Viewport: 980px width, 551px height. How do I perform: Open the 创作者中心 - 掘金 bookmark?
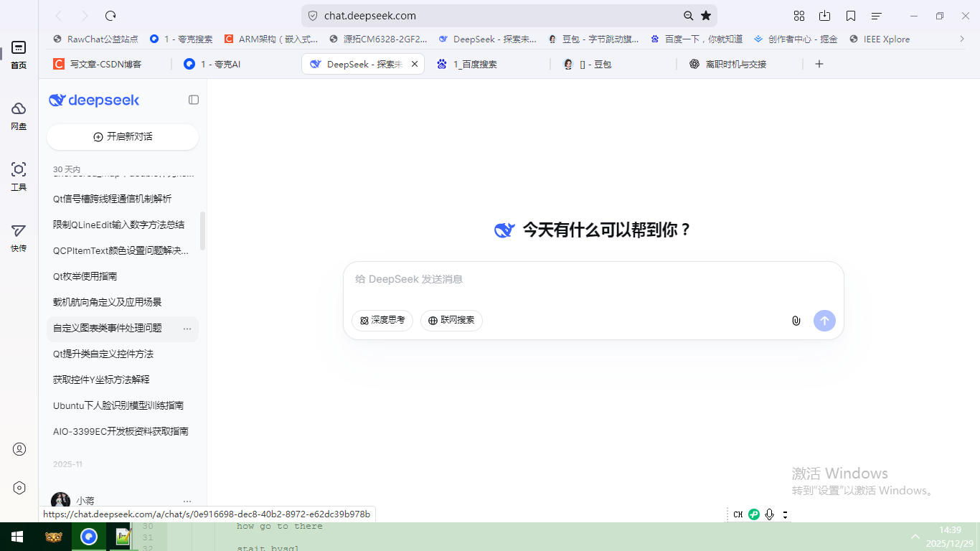click(796, 39)
